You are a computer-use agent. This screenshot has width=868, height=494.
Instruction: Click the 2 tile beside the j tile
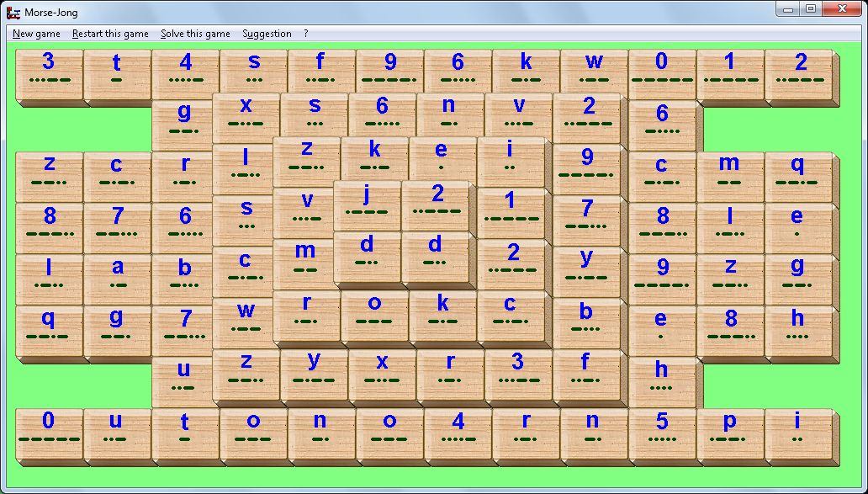[435, 205]
